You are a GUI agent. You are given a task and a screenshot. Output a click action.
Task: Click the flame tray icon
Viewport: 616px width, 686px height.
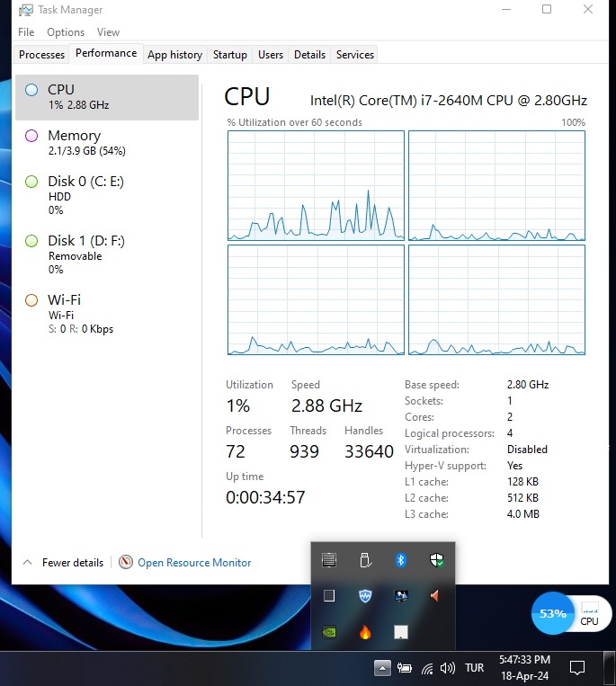[x=365, y=632]
